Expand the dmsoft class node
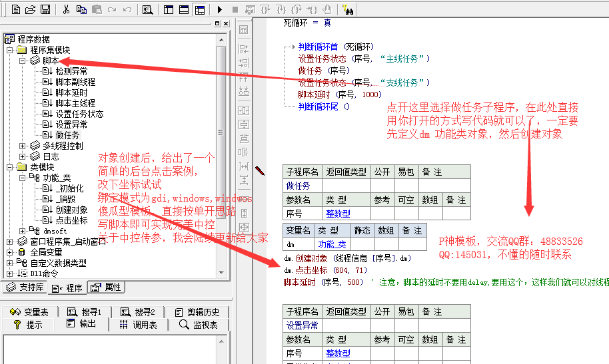The image size is (609, 364). (22, 231)
